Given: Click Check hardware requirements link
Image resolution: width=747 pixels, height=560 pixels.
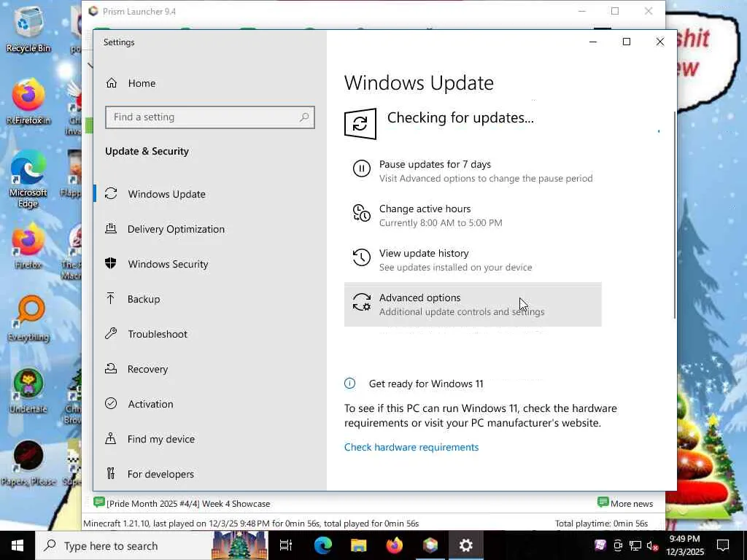Looking at the screenshot, I should click(x=411, y=447).
